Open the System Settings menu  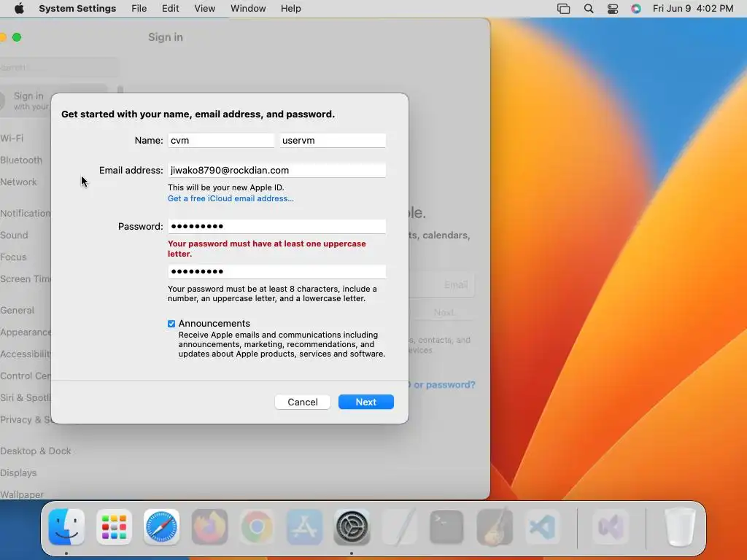coord(77,9)
